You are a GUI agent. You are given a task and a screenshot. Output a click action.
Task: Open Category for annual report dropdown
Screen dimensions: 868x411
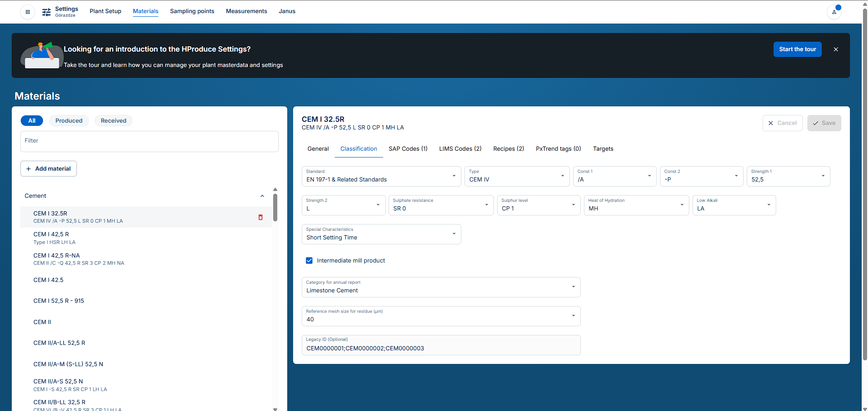click(x=441, y=287)
